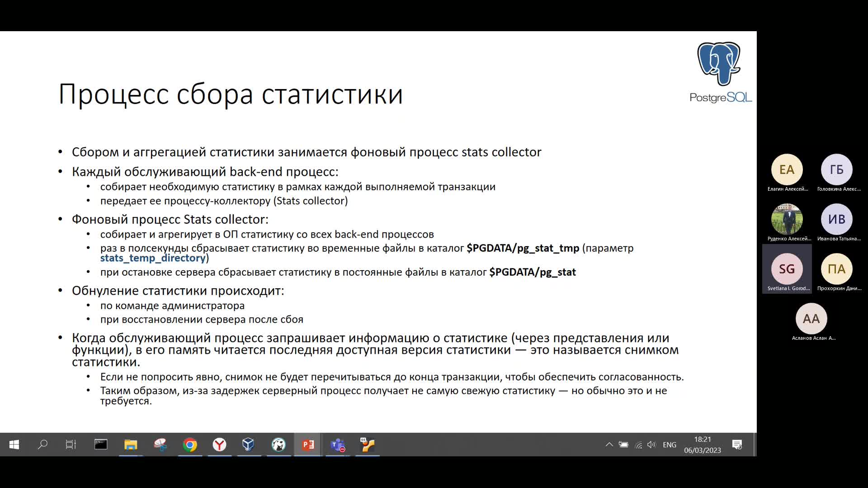Click bullet 'передает ее процессу-коллектору'

(224, 201)
